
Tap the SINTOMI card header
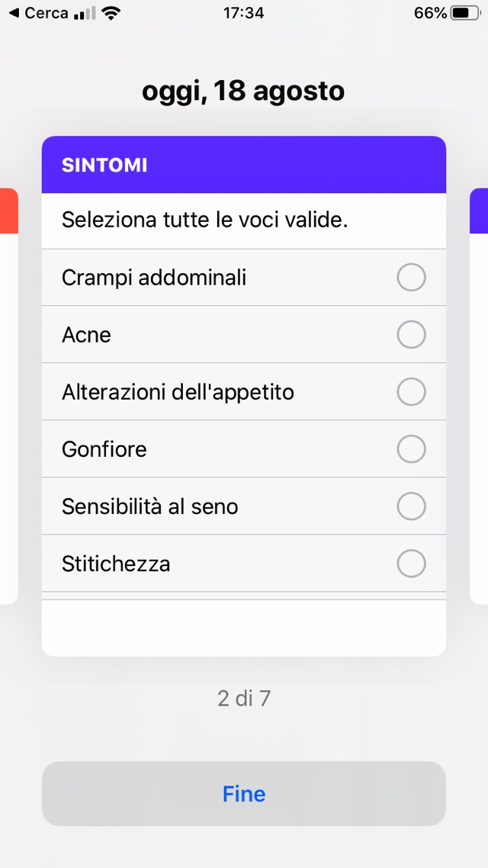(x=243, y=165)
